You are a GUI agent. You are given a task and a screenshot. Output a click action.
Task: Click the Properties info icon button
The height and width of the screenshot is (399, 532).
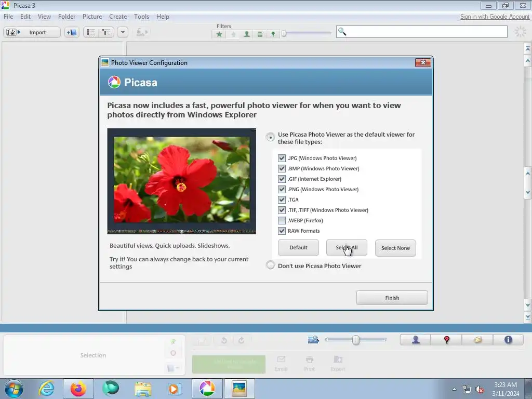508,340
